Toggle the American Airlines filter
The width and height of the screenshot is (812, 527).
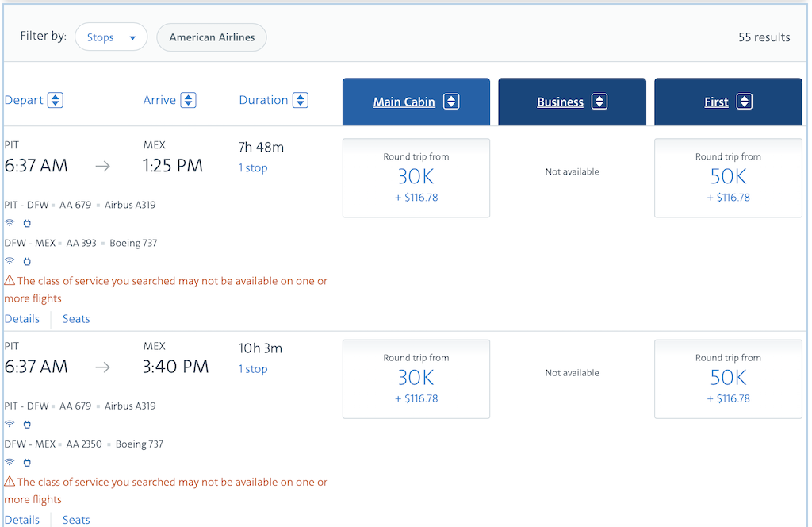[212, 37]
